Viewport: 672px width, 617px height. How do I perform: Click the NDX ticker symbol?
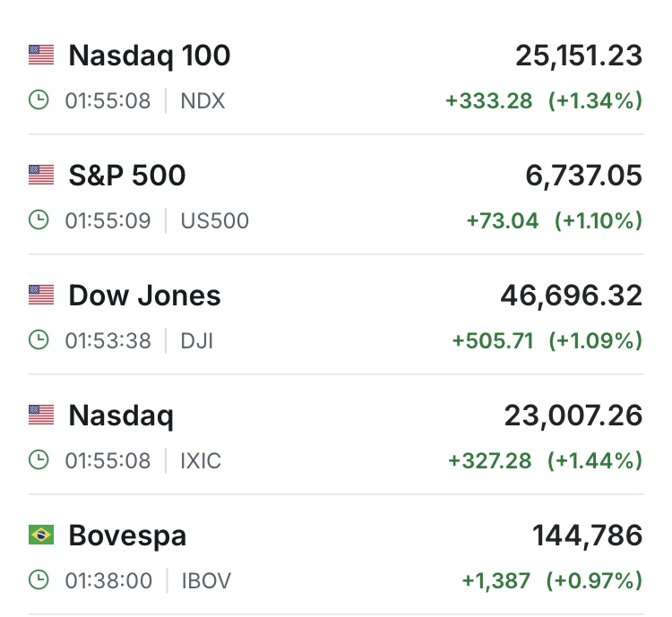[202, 100]
